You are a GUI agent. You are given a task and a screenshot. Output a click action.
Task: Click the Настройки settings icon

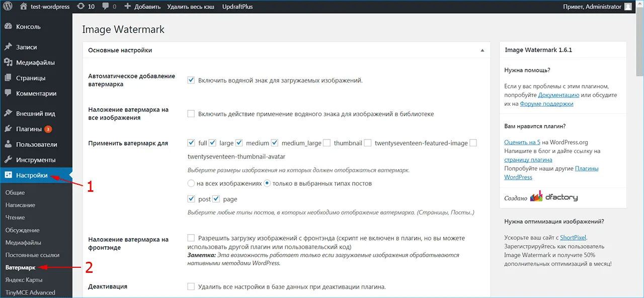[8, 175]
